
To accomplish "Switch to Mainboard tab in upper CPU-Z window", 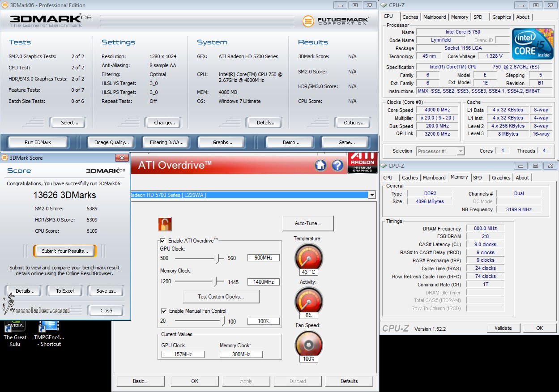I will pyautogui.click(x=435, y=17).
